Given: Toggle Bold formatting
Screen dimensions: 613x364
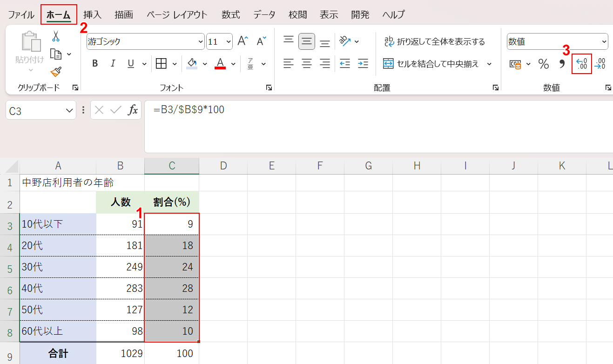Looking at the screenshot, I should [95, 64].
